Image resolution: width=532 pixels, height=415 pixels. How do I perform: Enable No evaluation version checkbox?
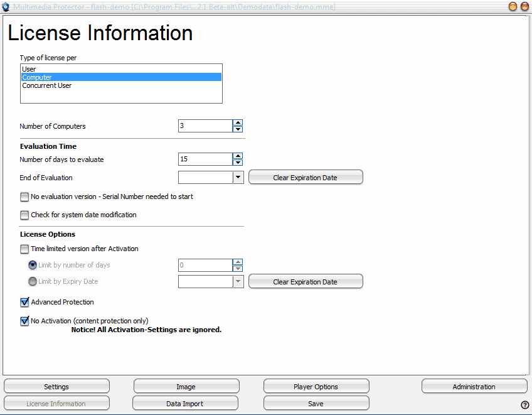pyautogui.click(x=24, y=197)
